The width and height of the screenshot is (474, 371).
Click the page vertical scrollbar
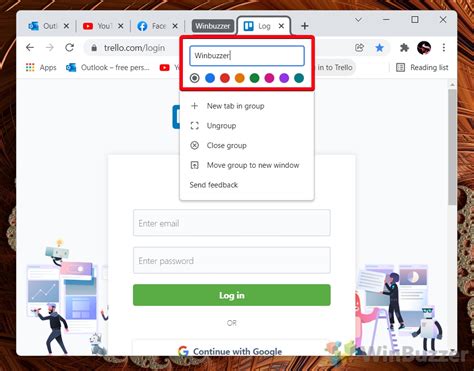tap(452, 147)
